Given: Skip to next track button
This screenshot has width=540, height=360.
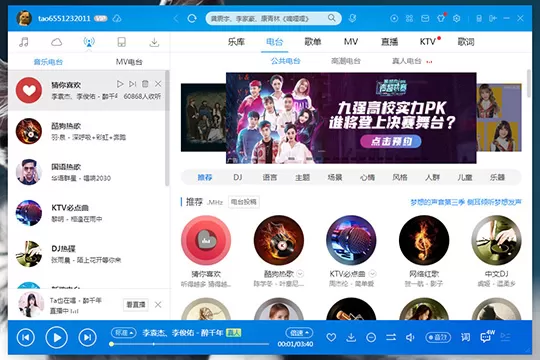Looking at the screenshot, I should tap(87, 337).
